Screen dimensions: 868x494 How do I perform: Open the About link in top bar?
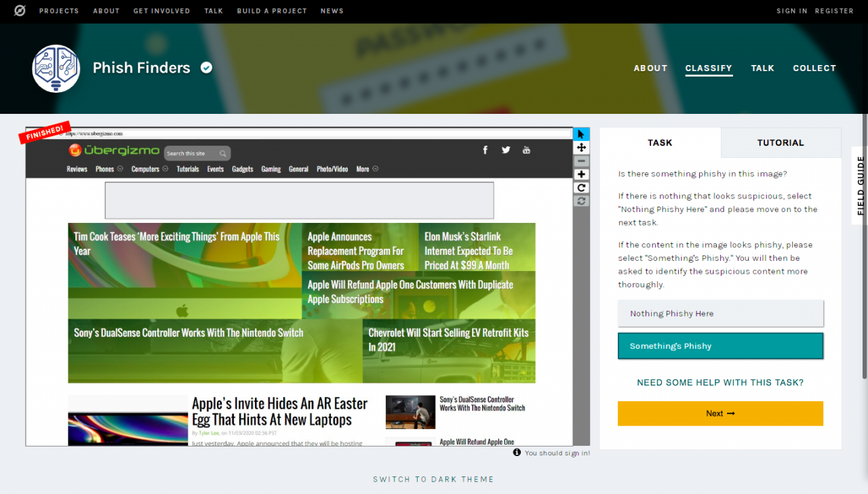tap(106, 11)
